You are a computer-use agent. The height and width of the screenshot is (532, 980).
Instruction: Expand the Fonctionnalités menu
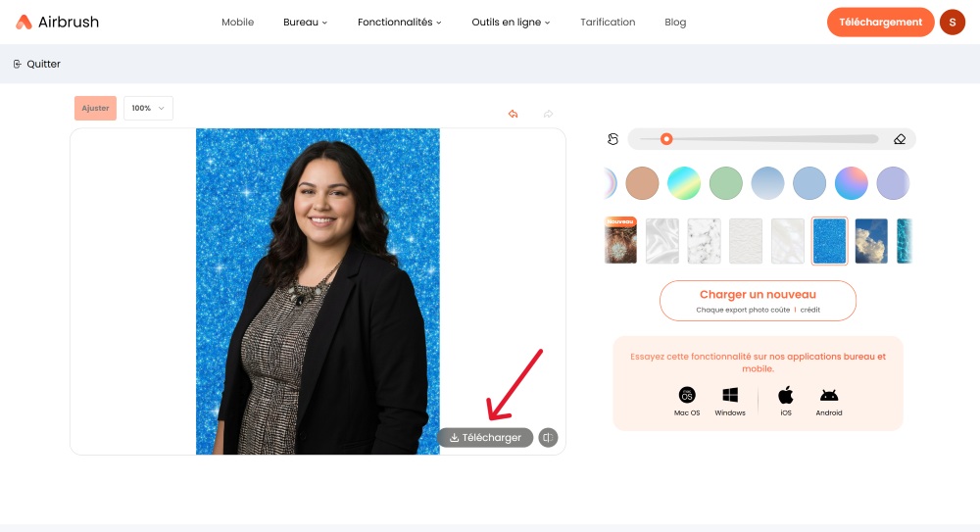tap(400, 22)
